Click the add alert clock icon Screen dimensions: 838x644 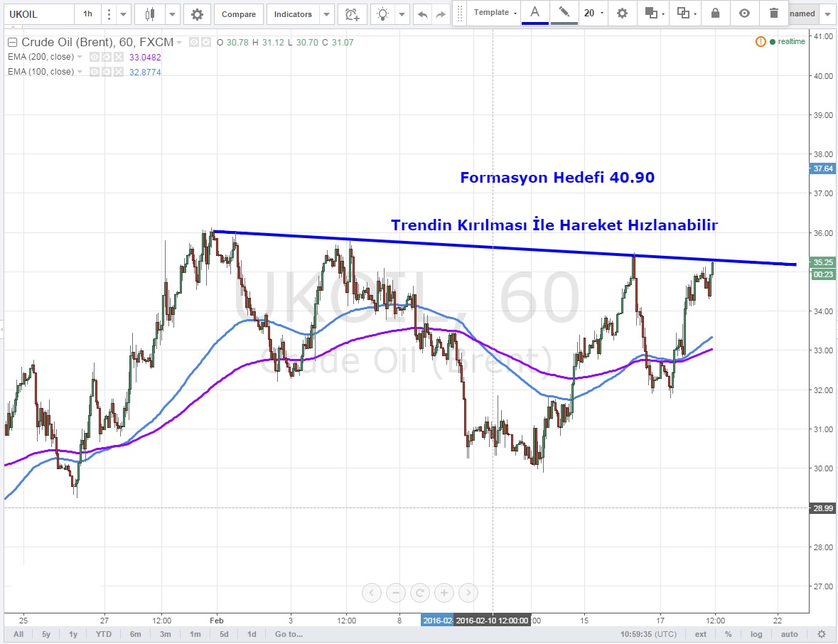351,14
